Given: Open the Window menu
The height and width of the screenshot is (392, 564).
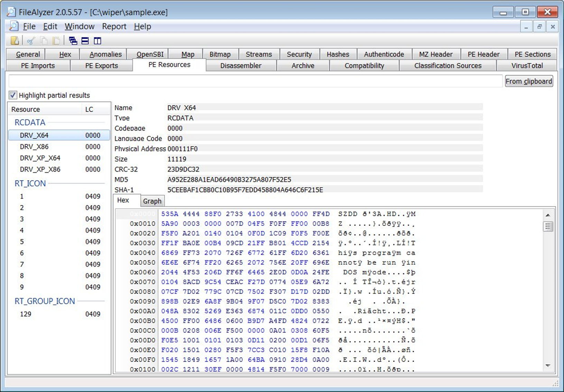Looking at the screenshot, I should (x=80, y=26).
